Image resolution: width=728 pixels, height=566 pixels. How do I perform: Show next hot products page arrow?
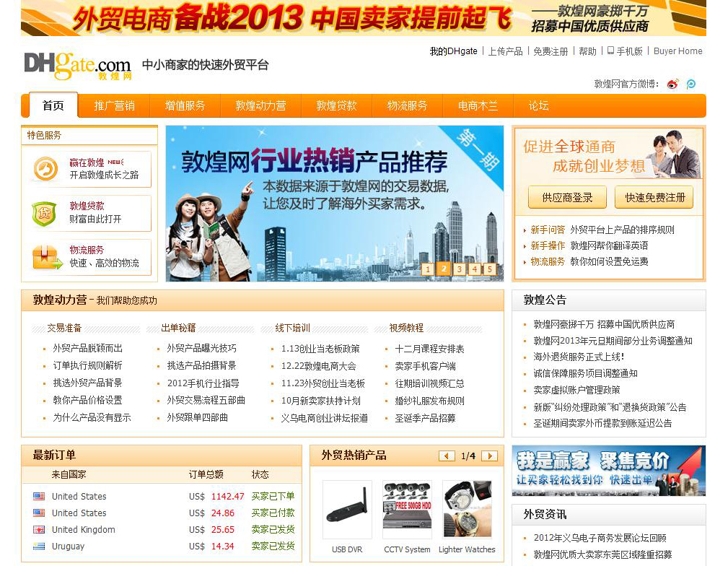pyautogui.click(x=489, y=456)
